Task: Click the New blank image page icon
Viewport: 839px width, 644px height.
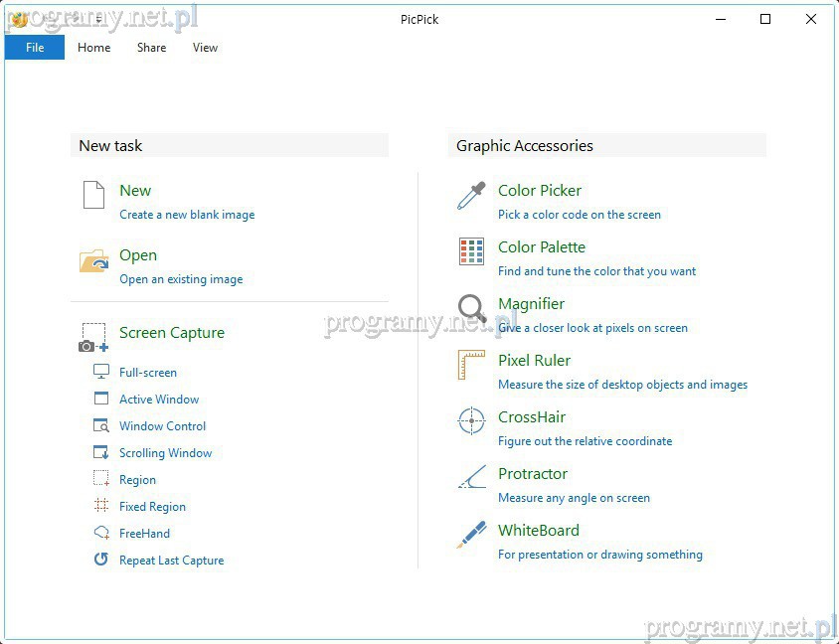Action: 93,195
